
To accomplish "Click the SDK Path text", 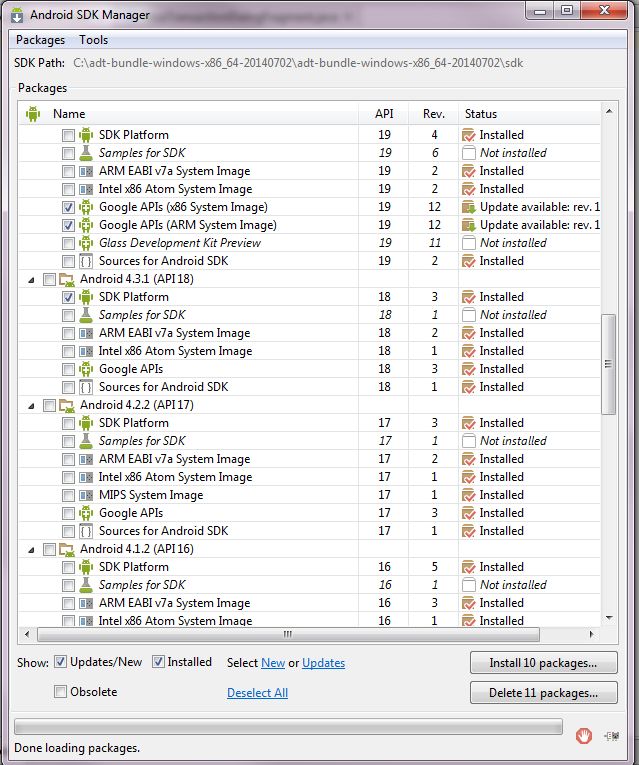I will (x=298, y=63).
